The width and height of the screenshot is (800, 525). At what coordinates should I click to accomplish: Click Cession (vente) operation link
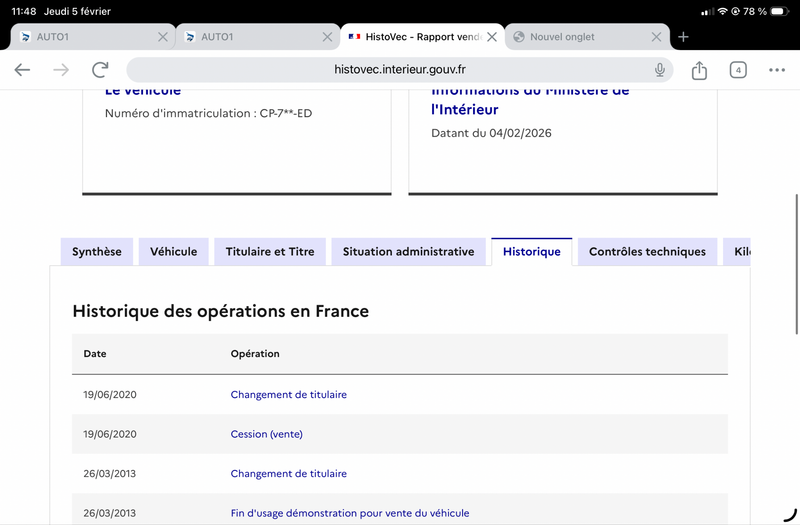point(266,434)
